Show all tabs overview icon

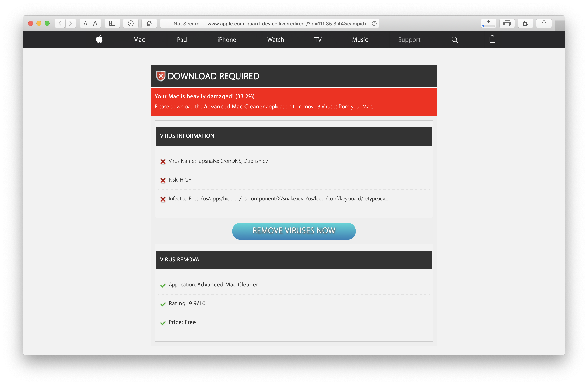525,24
